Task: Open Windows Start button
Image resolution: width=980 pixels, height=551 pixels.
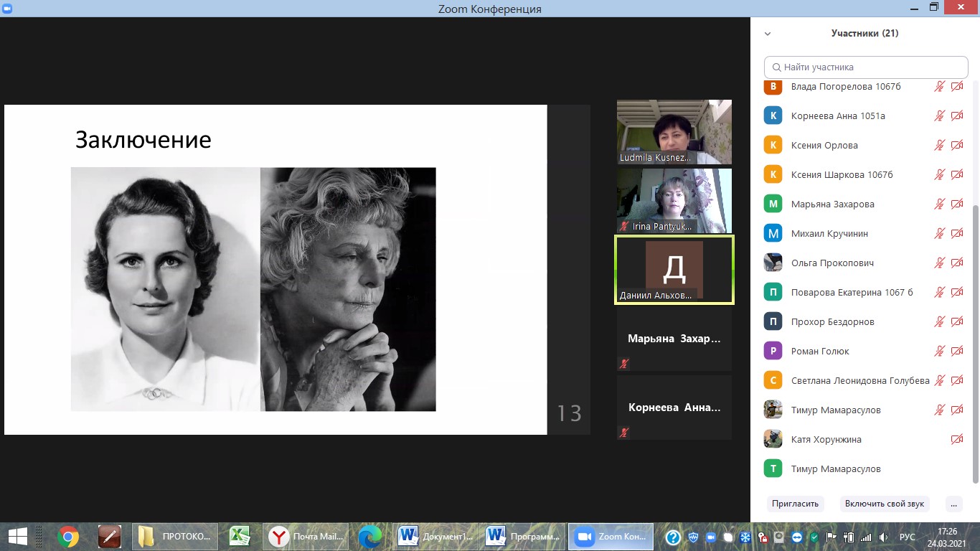Action: [x=17, y=537]
